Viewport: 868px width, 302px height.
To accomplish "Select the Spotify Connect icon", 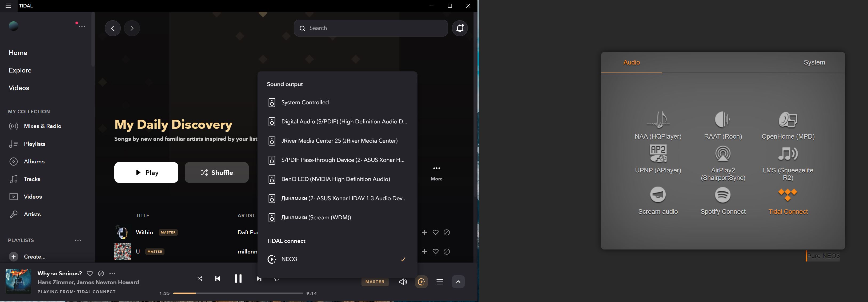I will pyautogui.click(x=722, y=195).
